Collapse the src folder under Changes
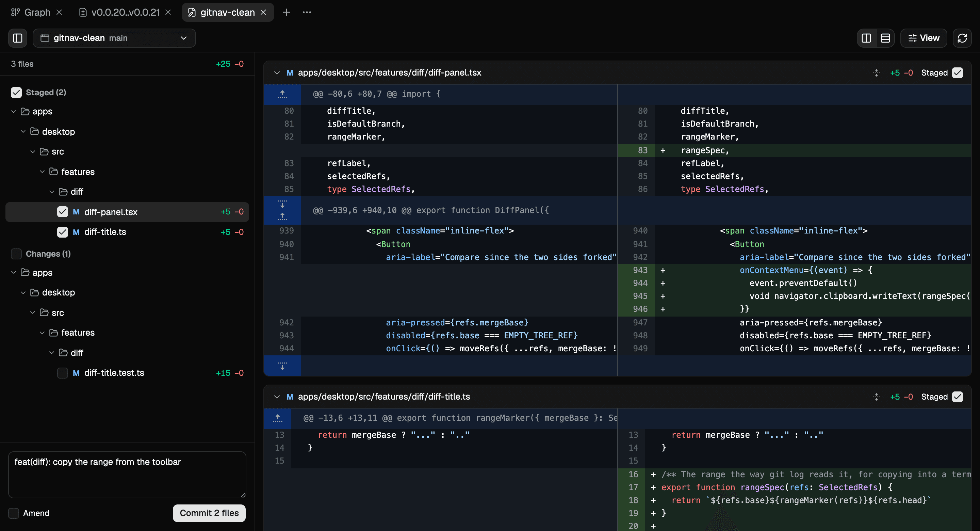The image size is (980, 531). tap(33, 312)
